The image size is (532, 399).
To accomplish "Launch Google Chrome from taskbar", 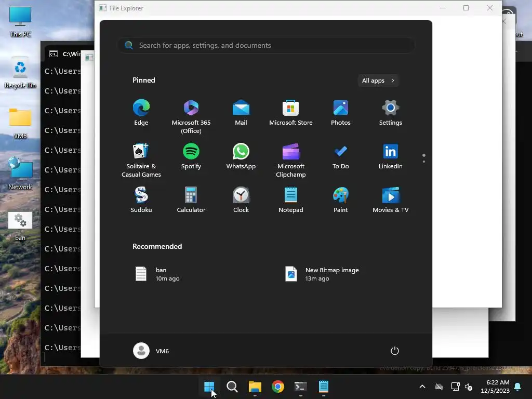I will coord(278,387).
